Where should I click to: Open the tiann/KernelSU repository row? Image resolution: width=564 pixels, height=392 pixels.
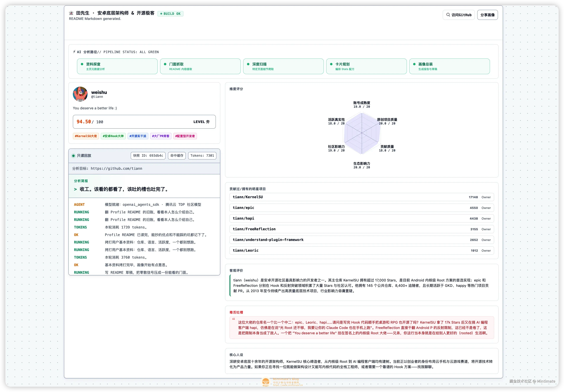pyautogui.click(x=361, y=197)
